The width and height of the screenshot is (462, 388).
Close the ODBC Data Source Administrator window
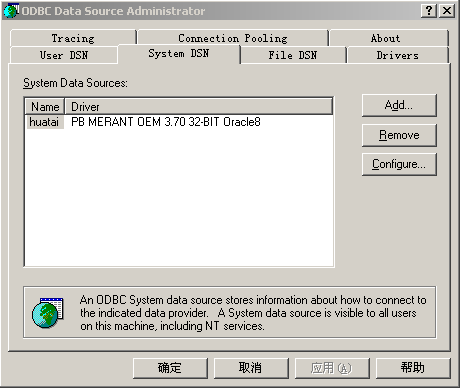click(447, 11)
